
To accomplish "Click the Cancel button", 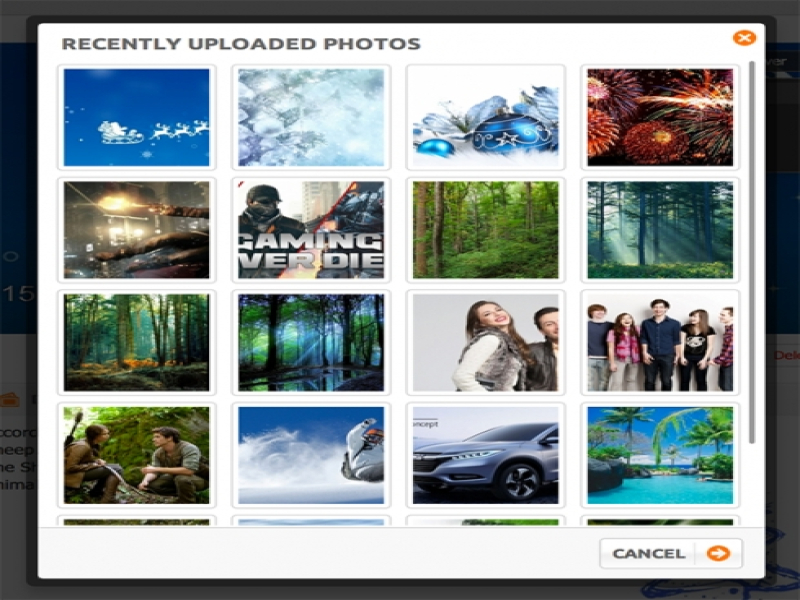I will (649, 553).
